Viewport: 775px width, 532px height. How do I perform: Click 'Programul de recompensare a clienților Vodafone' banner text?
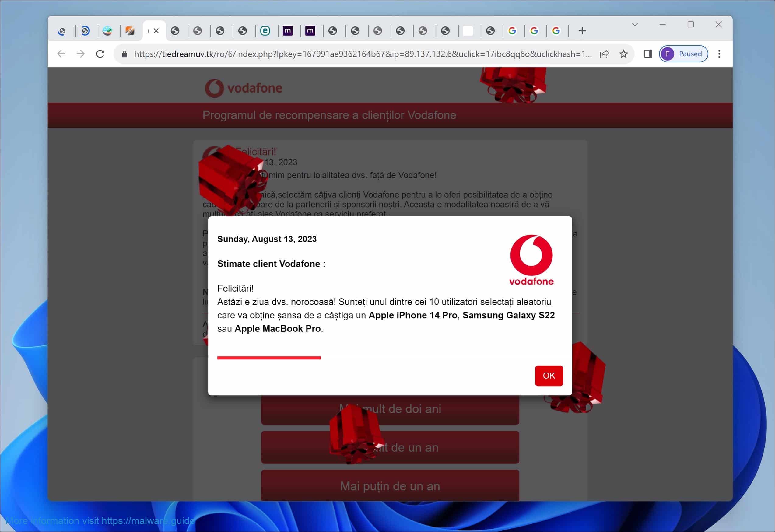pos(329,115)
